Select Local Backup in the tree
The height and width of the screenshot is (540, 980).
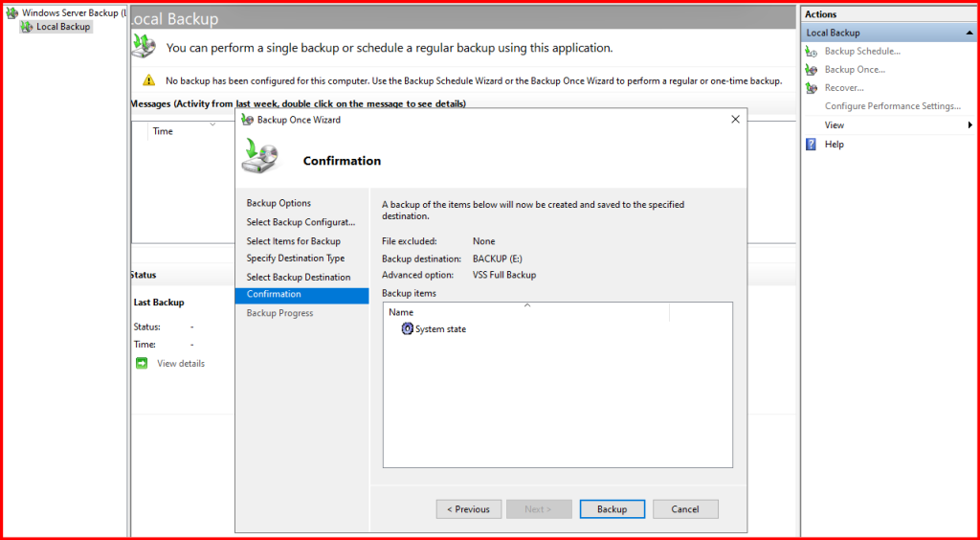63,27
